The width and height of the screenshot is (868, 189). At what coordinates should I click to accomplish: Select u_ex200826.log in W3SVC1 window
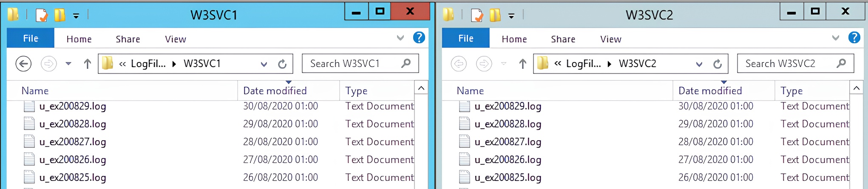pyautogui.click(x=73, y=160)
